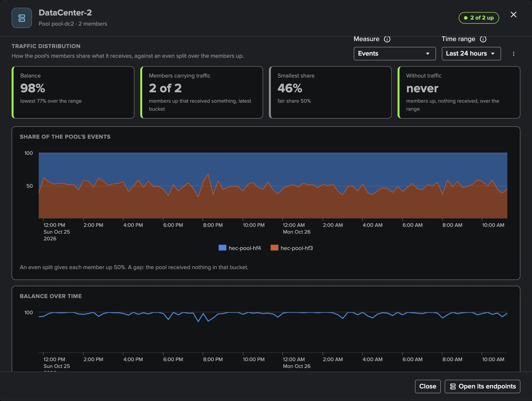Click the hec-pool-hf3 legend label

point(297,248)
